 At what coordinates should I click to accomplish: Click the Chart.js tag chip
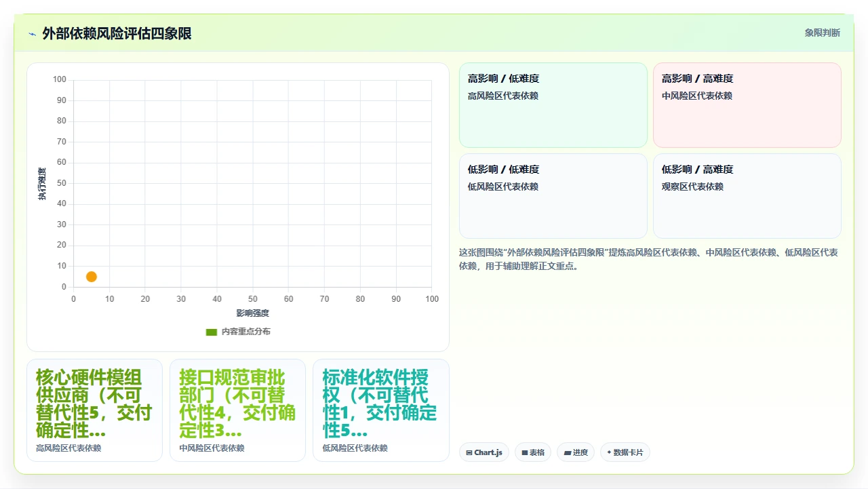pyautogui.click(x=484, y=452)
